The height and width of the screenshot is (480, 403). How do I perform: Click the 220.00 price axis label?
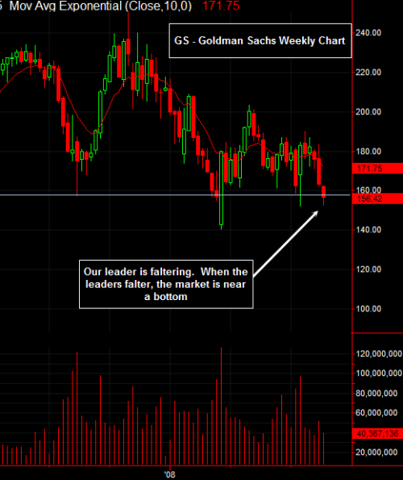(368, 72)
